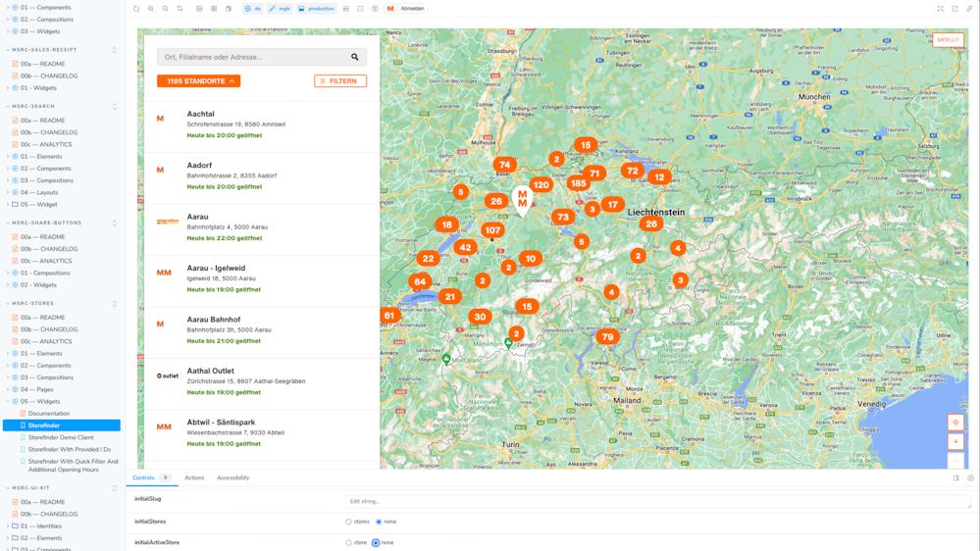980x551 pixels.
Task: Click the accessibility vision simulator icon
Action: (x=375, y=9)
